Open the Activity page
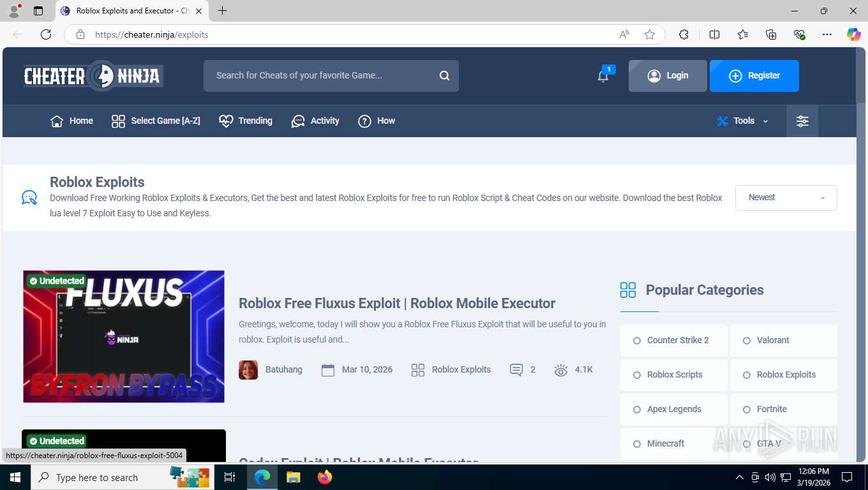The width and height of the screenshot is (868, 490). [315, 121]
